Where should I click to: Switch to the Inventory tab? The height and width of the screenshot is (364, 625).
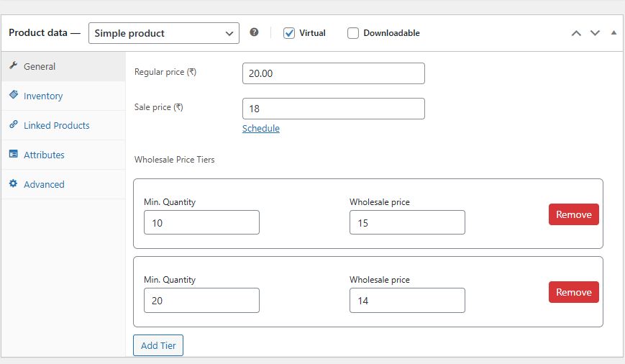(43, 96)
